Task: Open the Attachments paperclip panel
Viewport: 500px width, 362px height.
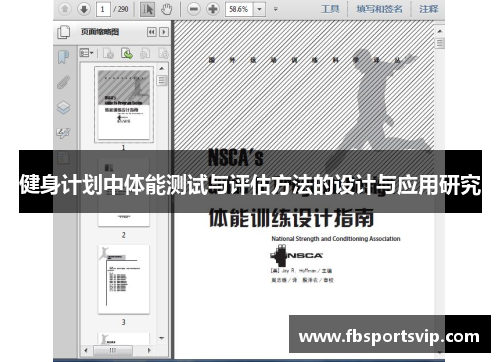Action: pyautogui.click(x=63, y=82)
